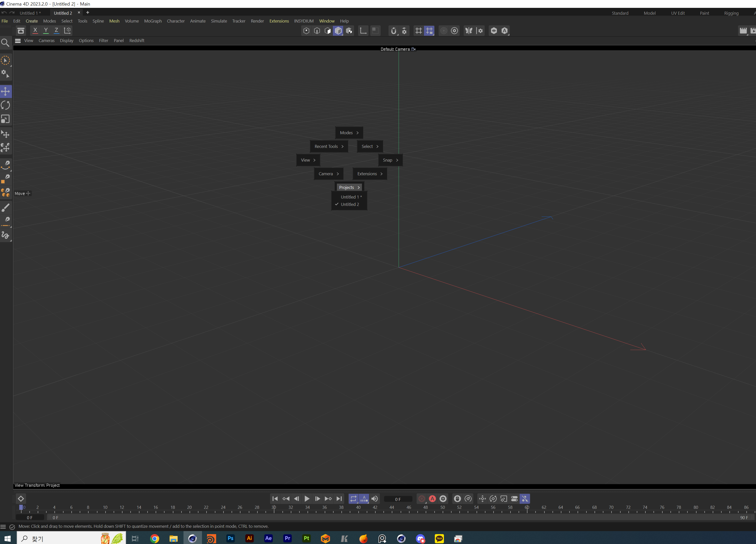This screenshot has height=544, width=756.
Task: Collapse the Projects radial submenu
Action: [x=349, y=187]
